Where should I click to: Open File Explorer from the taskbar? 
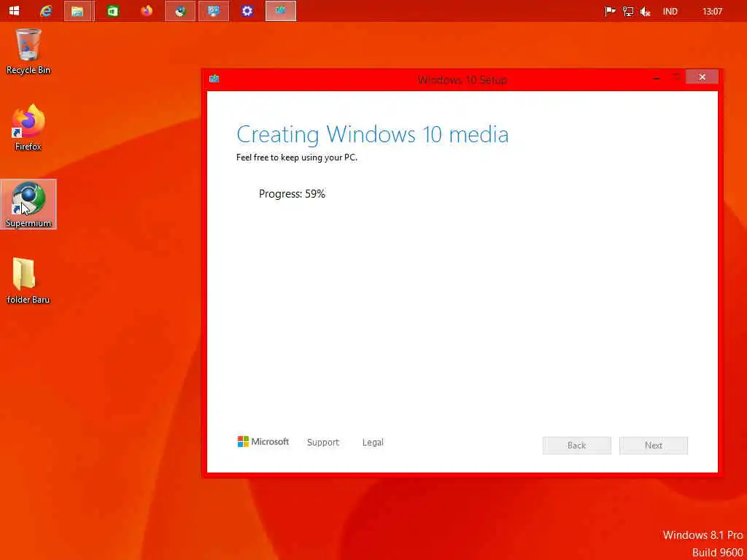(79, 11)
